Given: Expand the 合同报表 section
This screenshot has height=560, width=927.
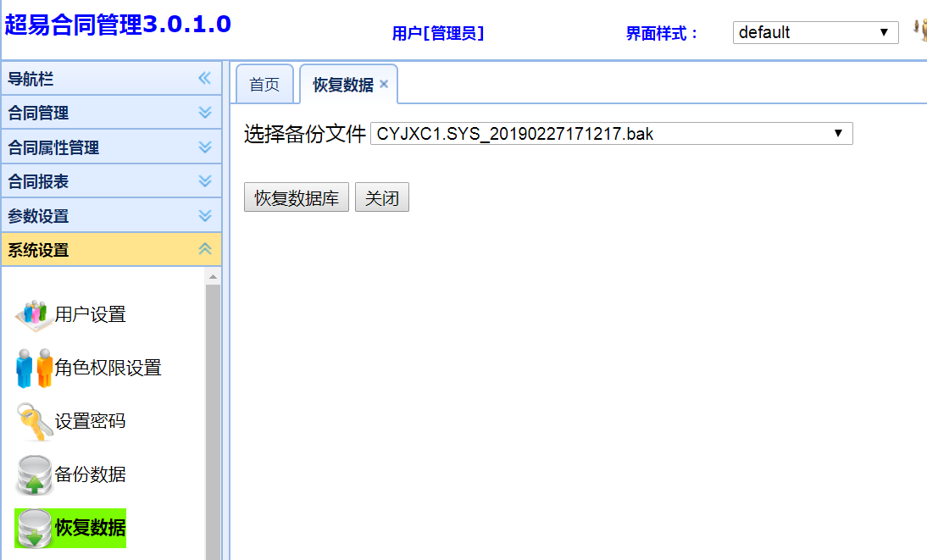Looking at the screenshot, I should (x=204, y=181).
